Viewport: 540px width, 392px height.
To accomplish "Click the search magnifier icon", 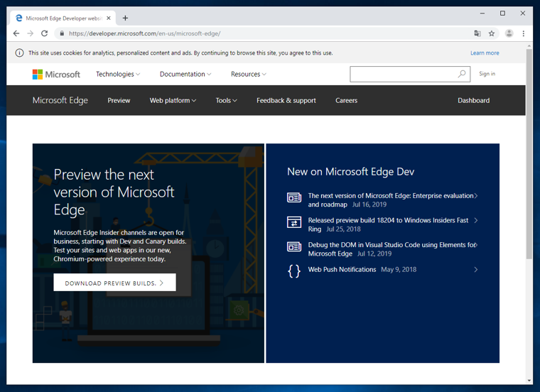I will [x=461, y=74].
